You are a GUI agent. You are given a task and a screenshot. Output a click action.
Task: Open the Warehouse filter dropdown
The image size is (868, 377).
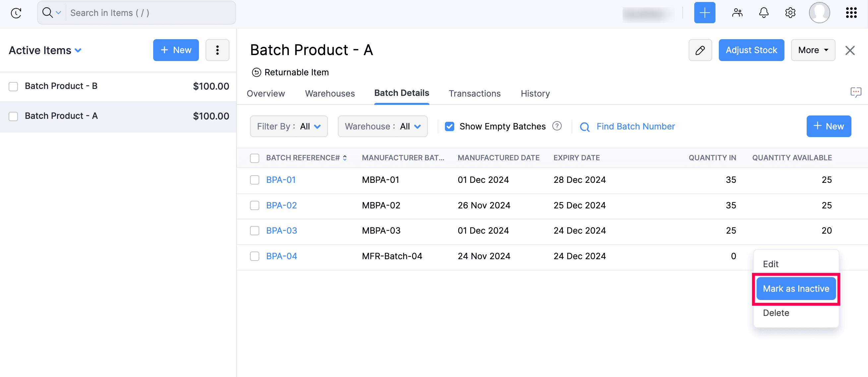coord(383,126)
